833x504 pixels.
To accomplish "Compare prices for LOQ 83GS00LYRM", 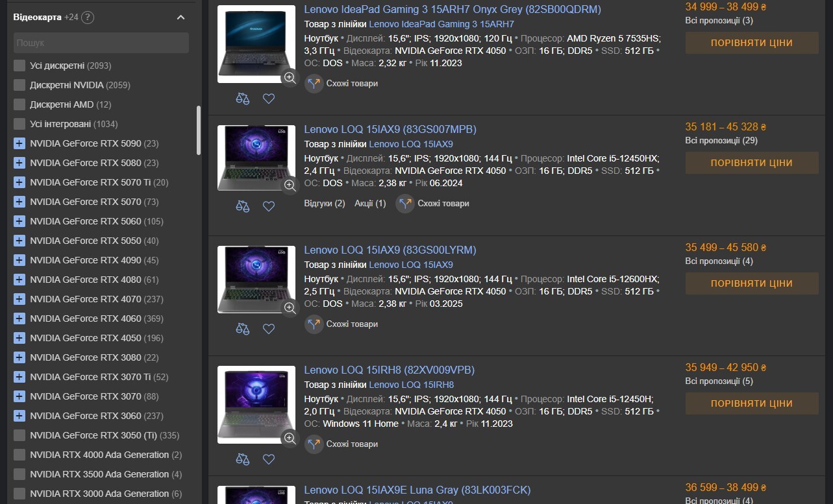I will tap(752, 283).
